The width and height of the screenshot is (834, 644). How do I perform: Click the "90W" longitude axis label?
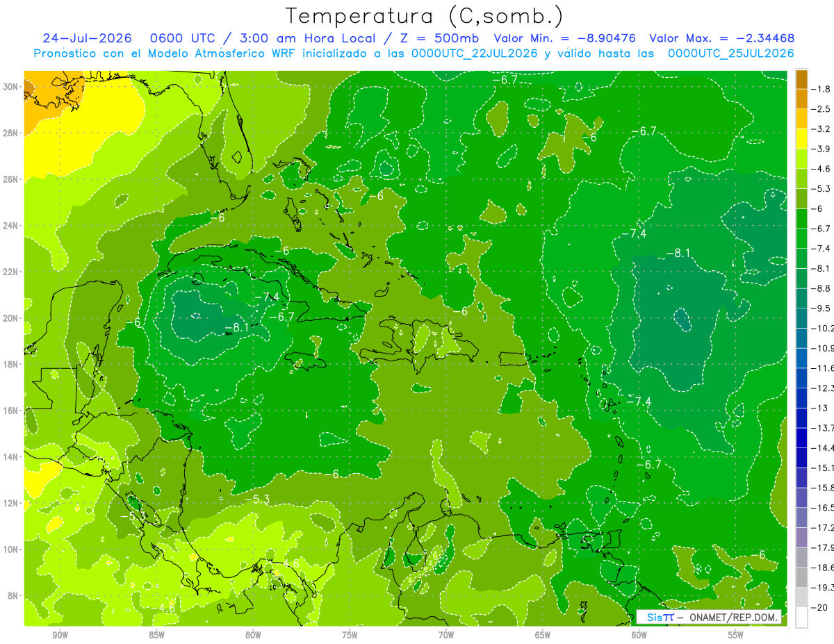pos(60,636)
